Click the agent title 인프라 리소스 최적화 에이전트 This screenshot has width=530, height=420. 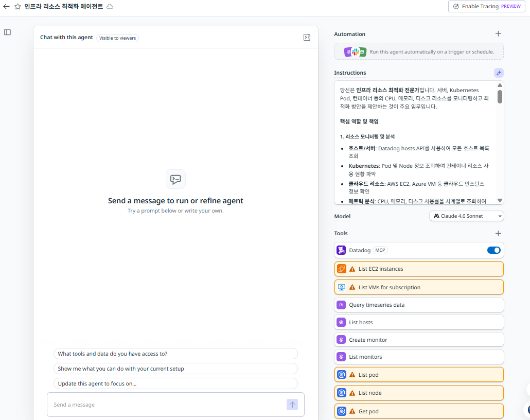click(x=63, y=6)
